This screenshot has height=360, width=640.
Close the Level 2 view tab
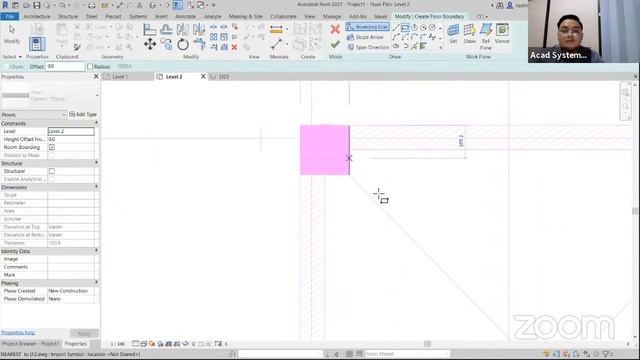point(203,77)
